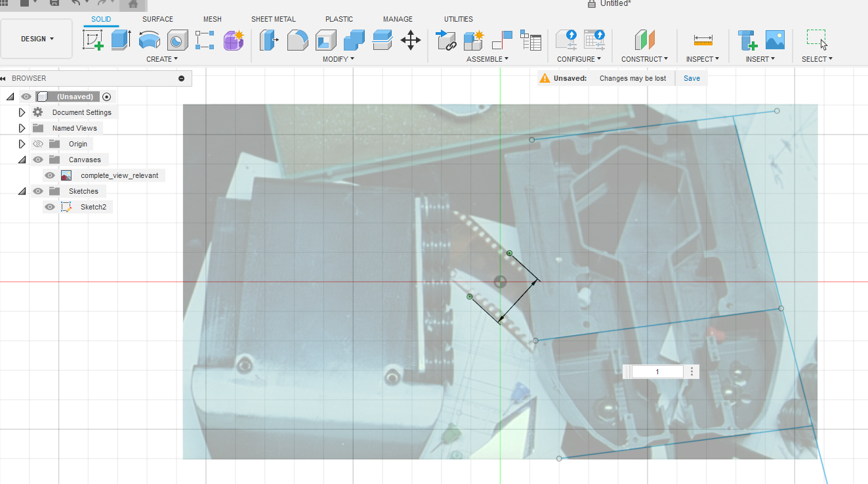
Task: Show the Origin folder via eye icon
Action: (x=38, y=144)
